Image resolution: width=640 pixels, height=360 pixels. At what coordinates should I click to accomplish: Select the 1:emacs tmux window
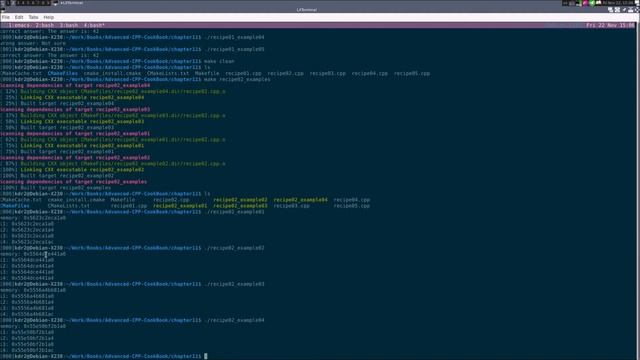(x=19, y=25)
